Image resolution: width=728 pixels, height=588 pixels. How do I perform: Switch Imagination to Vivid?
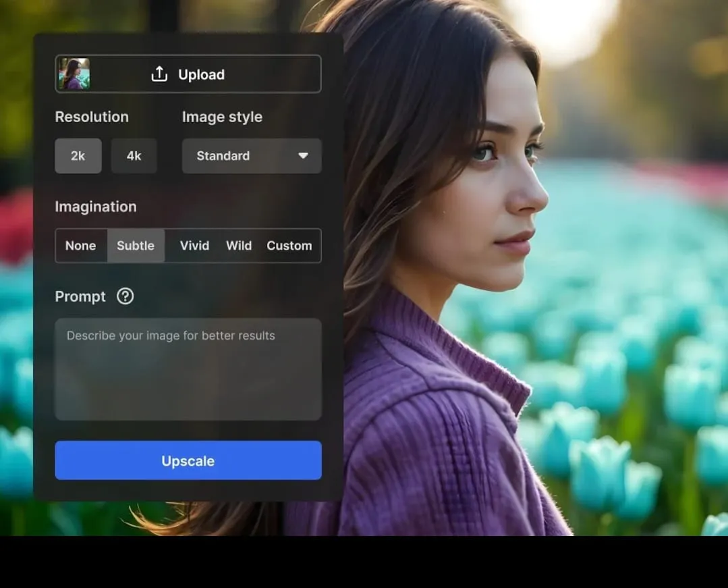click(x=194, y=246)
